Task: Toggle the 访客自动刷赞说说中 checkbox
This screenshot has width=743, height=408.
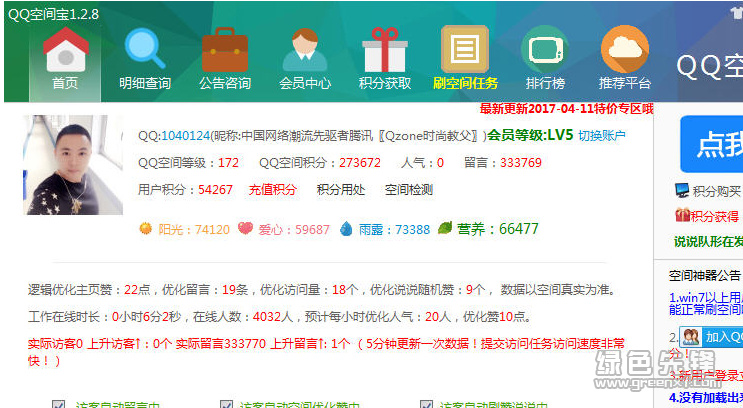Action: pos(427,405)
